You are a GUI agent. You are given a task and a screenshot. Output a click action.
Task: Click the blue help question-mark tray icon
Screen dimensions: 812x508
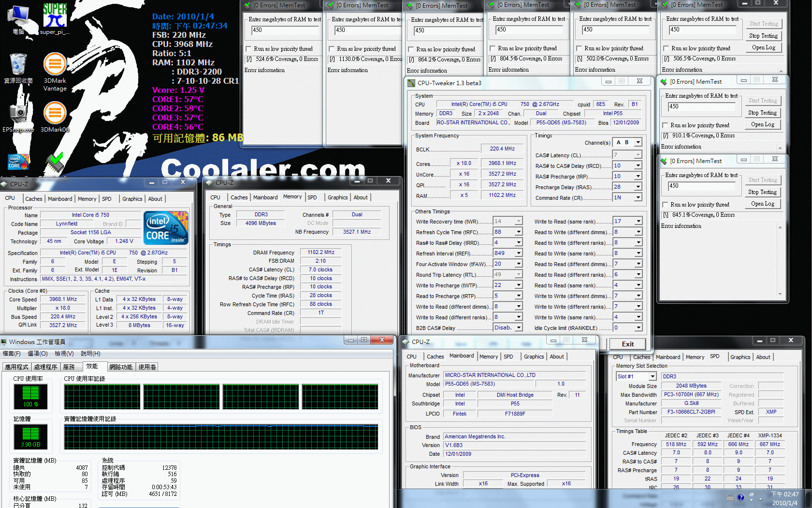740,497
